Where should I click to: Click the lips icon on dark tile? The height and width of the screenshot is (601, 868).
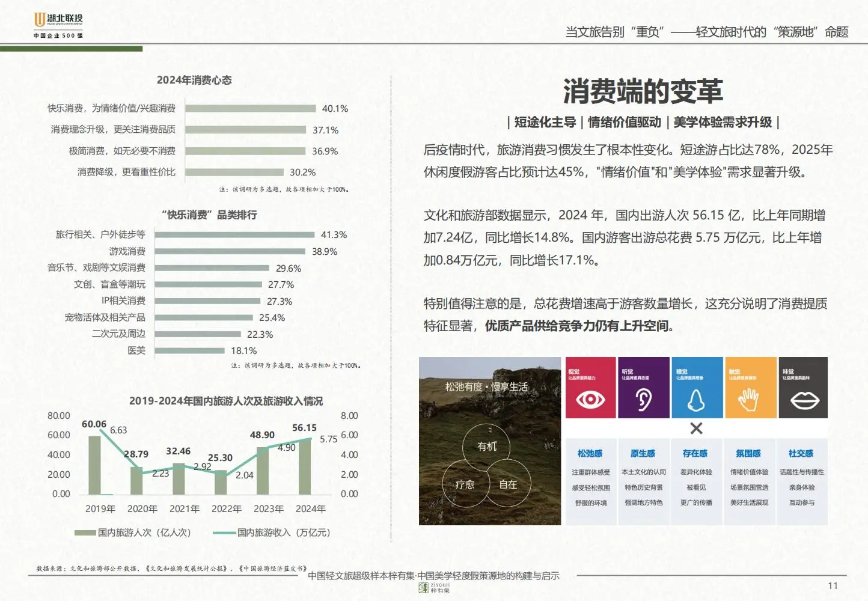pos(804,400)
